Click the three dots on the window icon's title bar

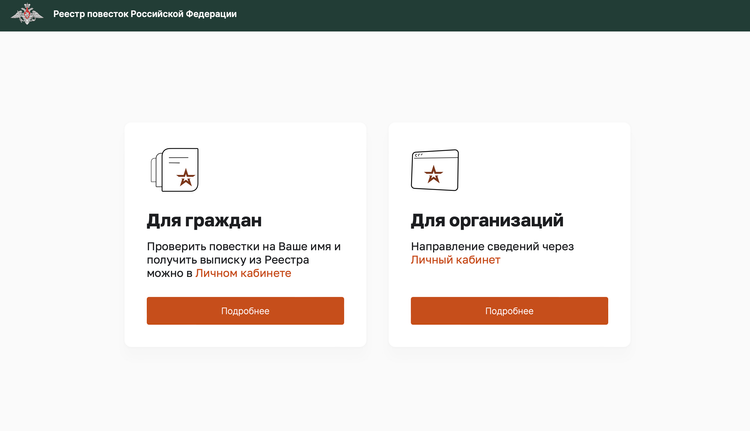[x=419, y=154]
